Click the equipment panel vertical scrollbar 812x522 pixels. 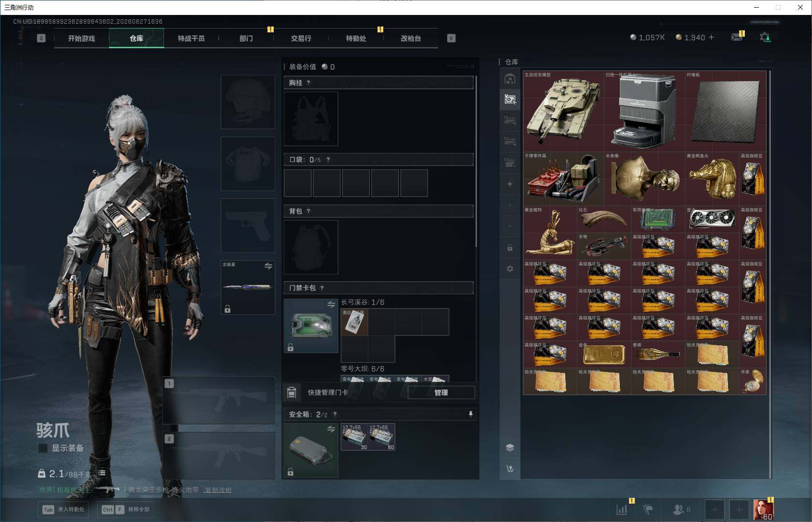point(476,162)
